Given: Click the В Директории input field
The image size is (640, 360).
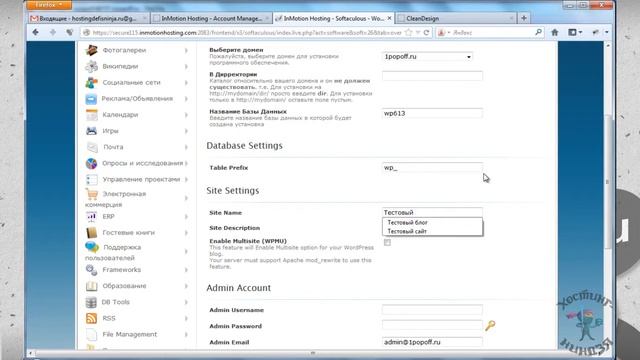Looking at the screenshot, I should tap(432, 76).
